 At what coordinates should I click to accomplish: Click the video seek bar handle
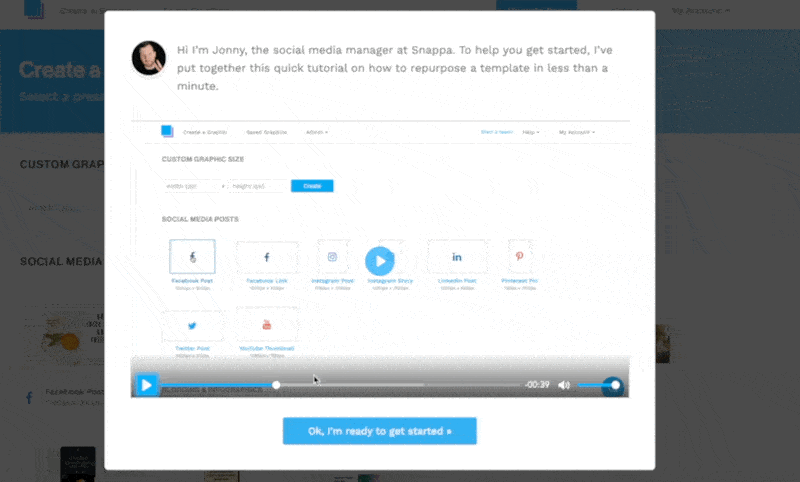click(x=276, y=385)
